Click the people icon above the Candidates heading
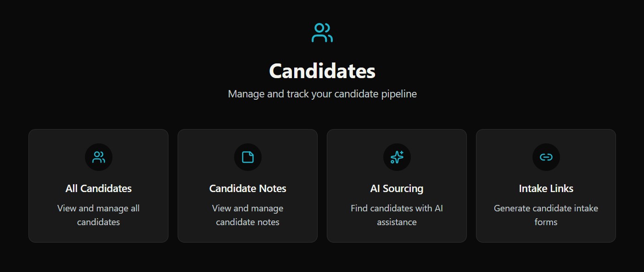 322,33
